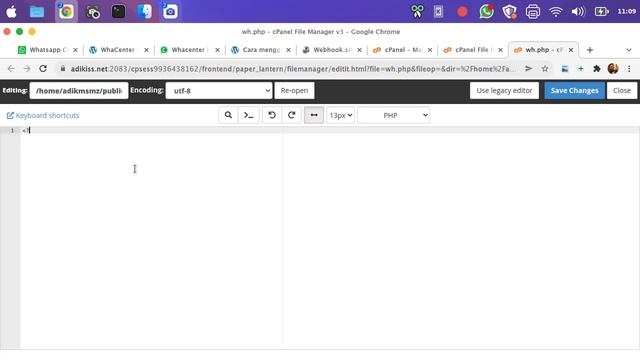Go forward in browser history
Image resolution: width=640 pixels, height=360 pixels.
[27, 69]
